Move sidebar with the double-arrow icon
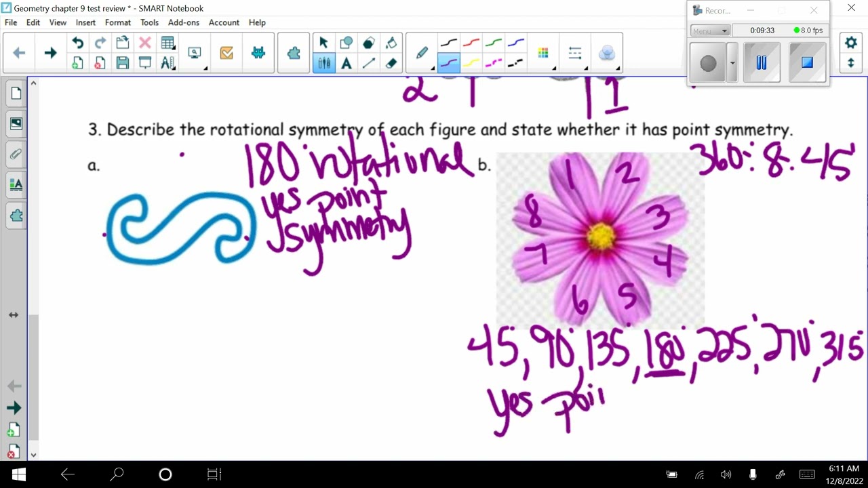868x488 pixels. click(x=14, y=315)
